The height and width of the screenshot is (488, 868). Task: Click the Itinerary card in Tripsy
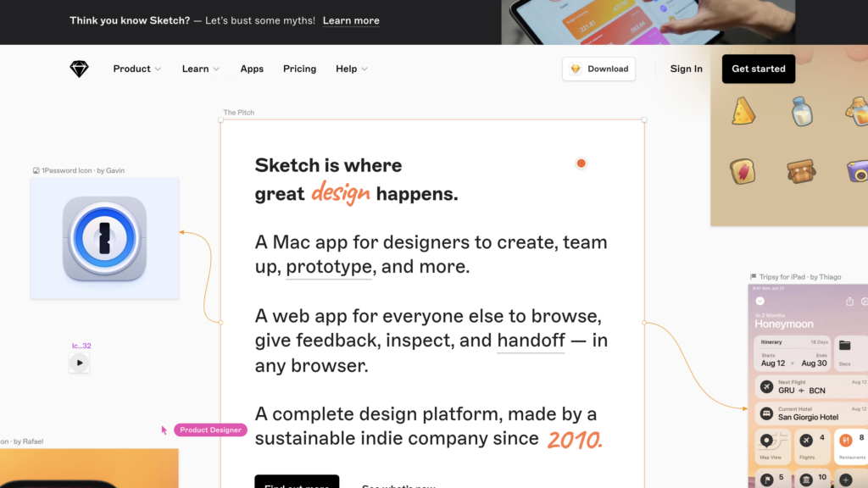coord(793,353)
